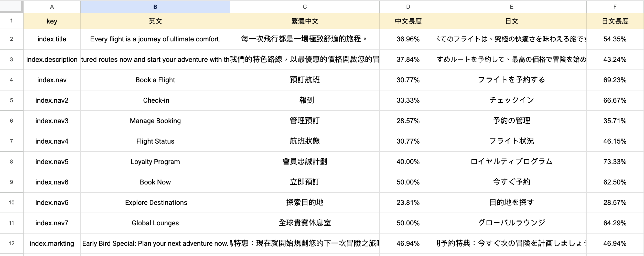Select the 'index.title' cell

coord(52,39)
